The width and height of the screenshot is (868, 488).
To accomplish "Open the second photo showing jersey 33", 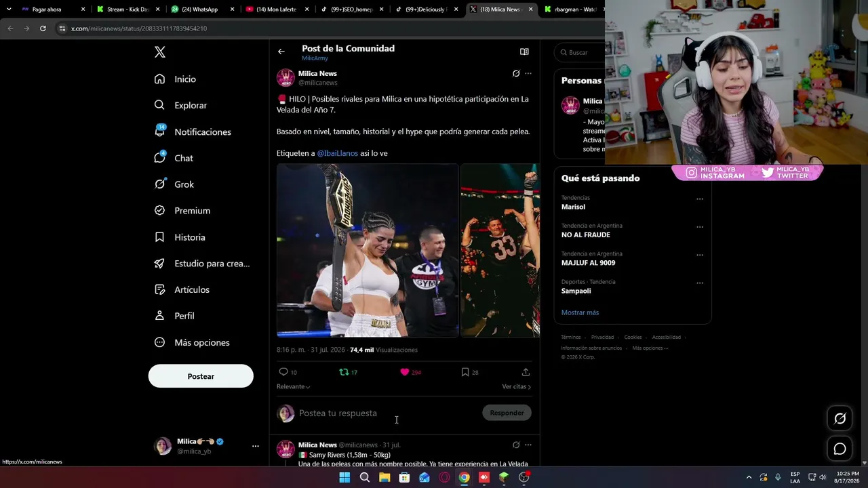I will tap(500, 250).
